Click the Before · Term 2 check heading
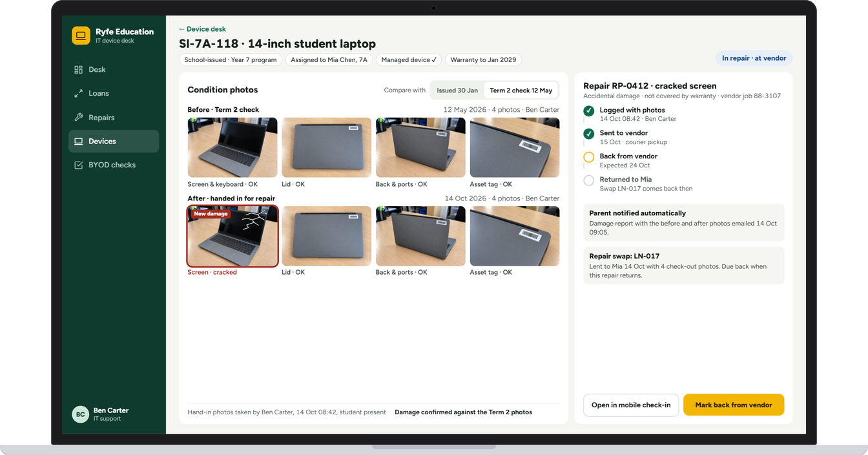The height and width of the screenshot is (455, 868). tap(223, 110)
